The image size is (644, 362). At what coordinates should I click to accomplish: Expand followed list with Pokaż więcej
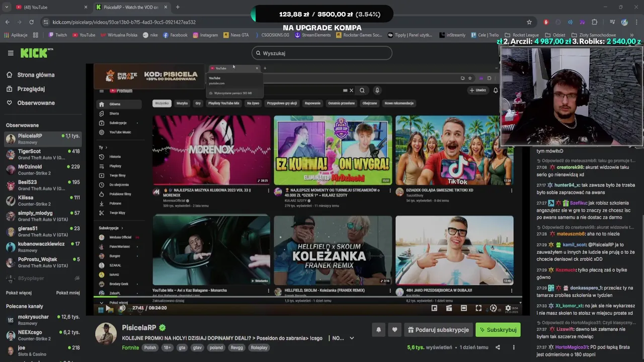[19, 293]
